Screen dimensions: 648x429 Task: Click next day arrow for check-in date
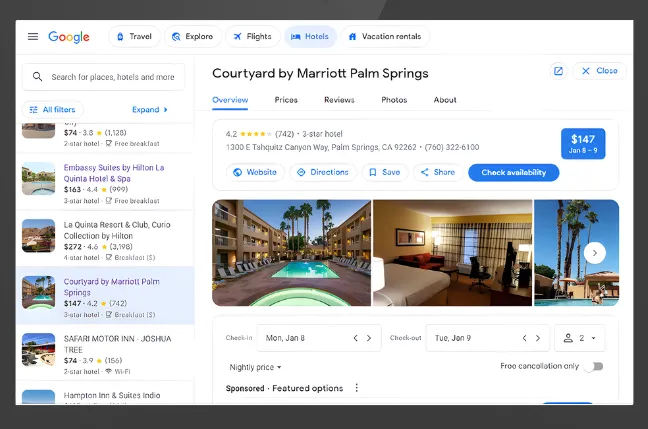369,338
